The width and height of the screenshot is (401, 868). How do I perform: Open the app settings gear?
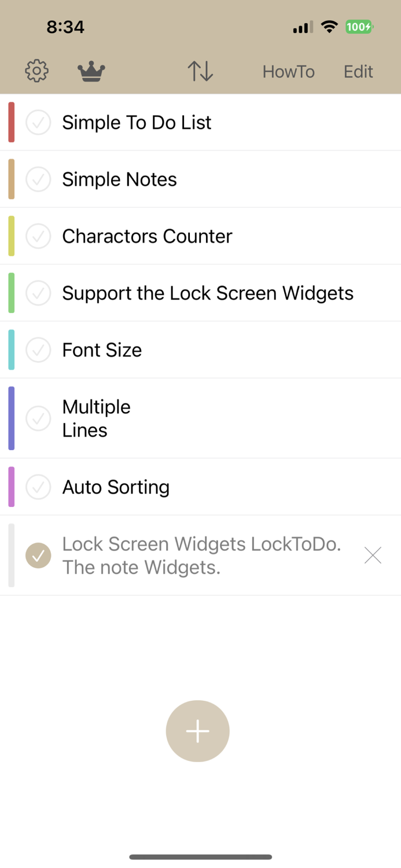[x=36, y=71]
